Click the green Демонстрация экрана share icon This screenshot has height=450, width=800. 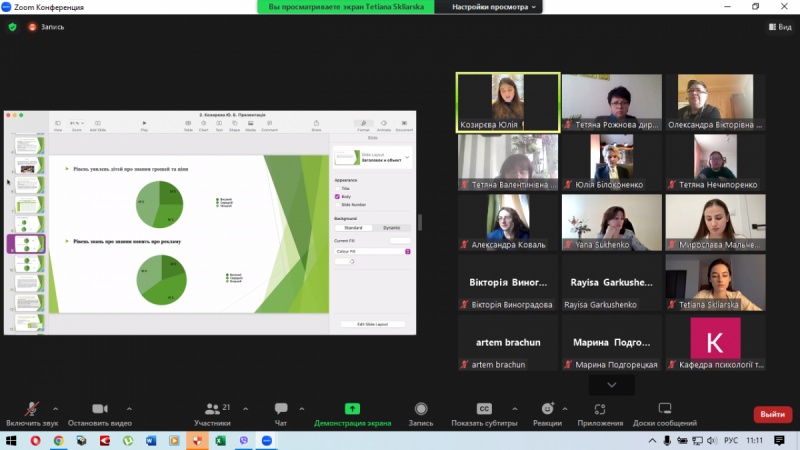pyautogui.click(x=352, y=409)
